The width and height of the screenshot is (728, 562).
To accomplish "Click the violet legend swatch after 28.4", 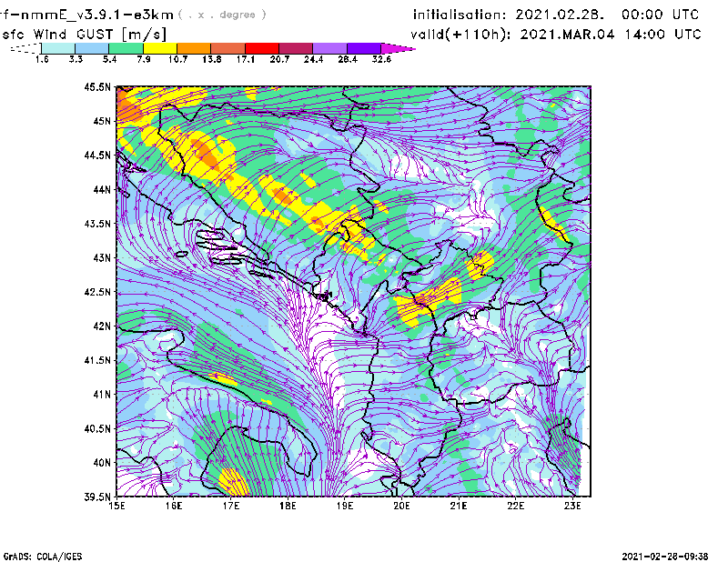I will click(x=364, y=48).
